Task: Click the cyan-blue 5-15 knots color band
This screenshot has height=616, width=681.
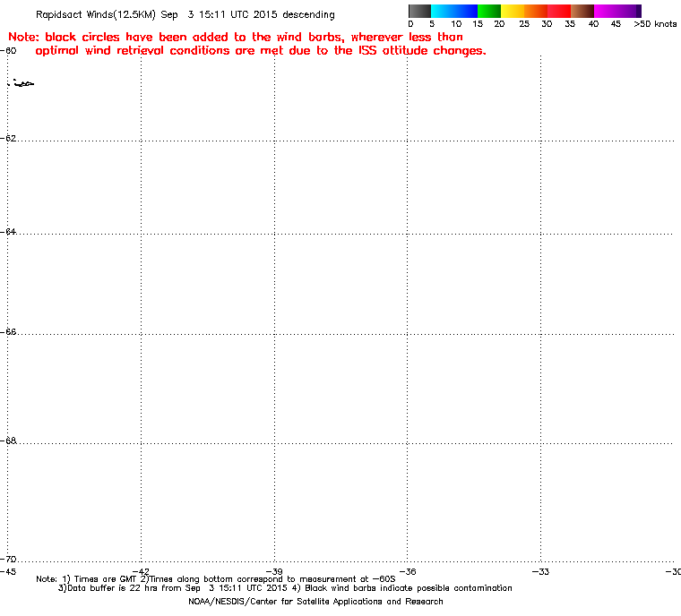Action: 454,11
